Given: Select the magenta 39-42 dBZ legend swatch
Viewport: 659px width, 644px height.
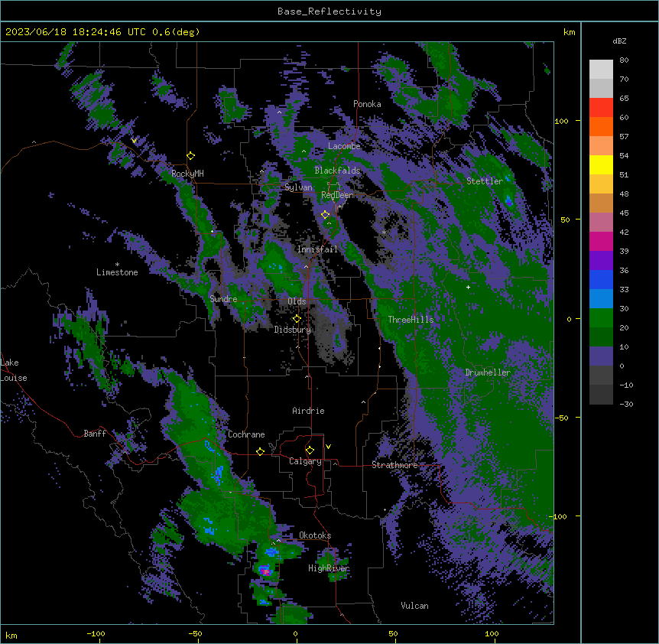Looking at the screenshot, I should 601,241.
